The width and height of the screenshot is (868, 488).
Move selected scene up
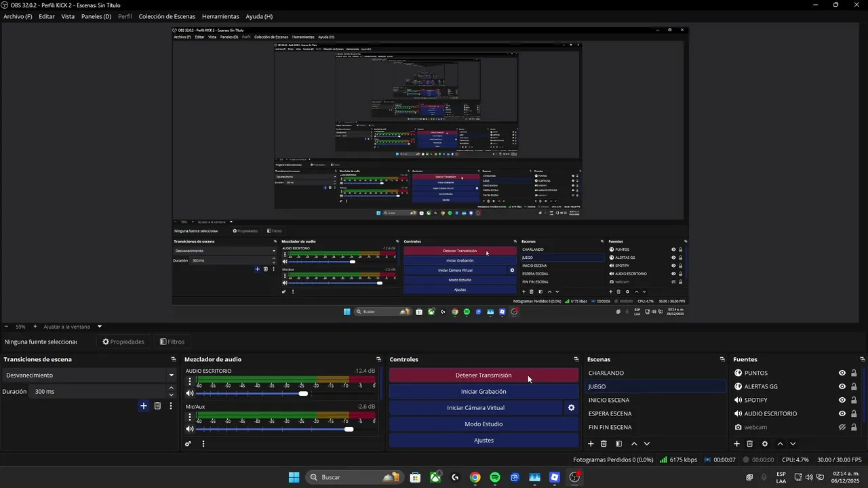point(634,444)
